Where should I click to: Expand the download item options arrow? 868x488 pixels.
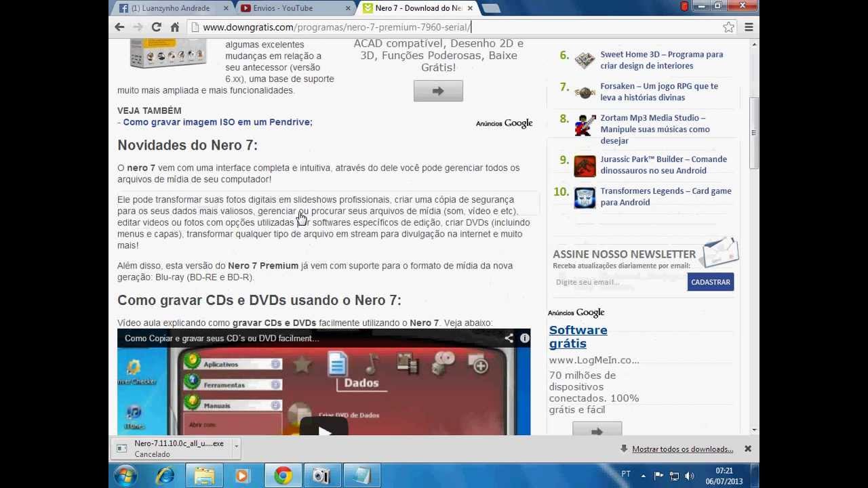tap(236, 447)
